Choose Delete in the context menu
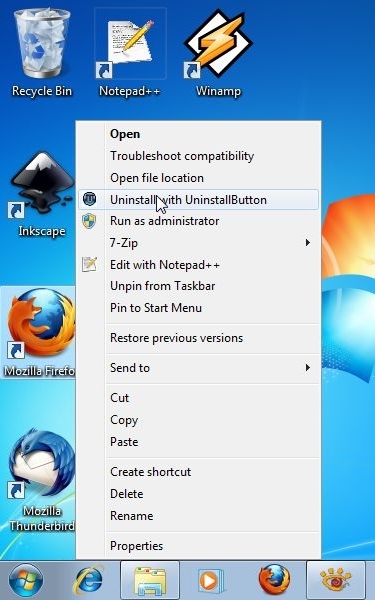 [x=199, y=494]
